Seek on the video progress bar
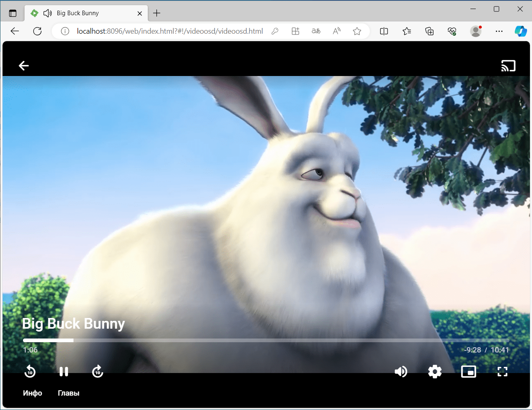Viewport: 532px width, 410px height. tap(266, 340)
